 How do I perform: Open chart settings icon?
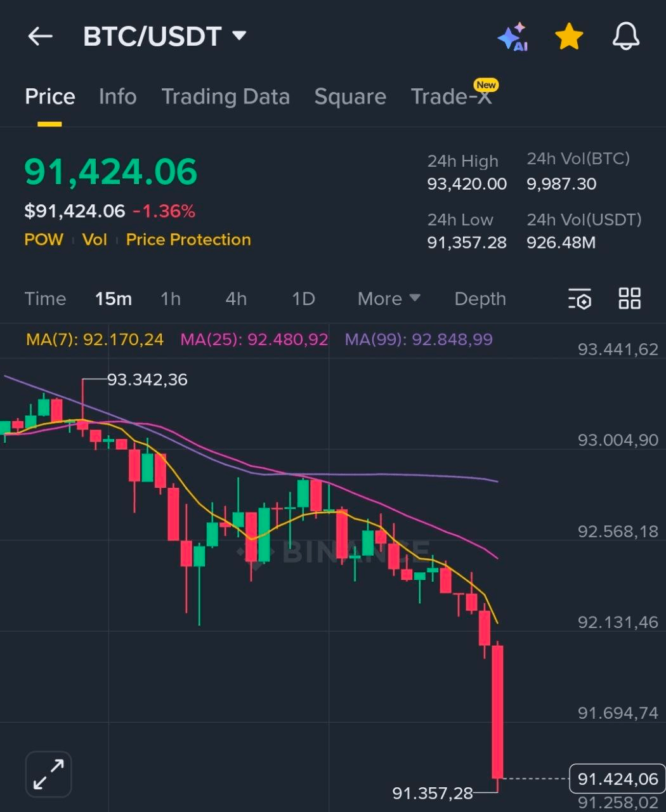(x=580, y=298)
